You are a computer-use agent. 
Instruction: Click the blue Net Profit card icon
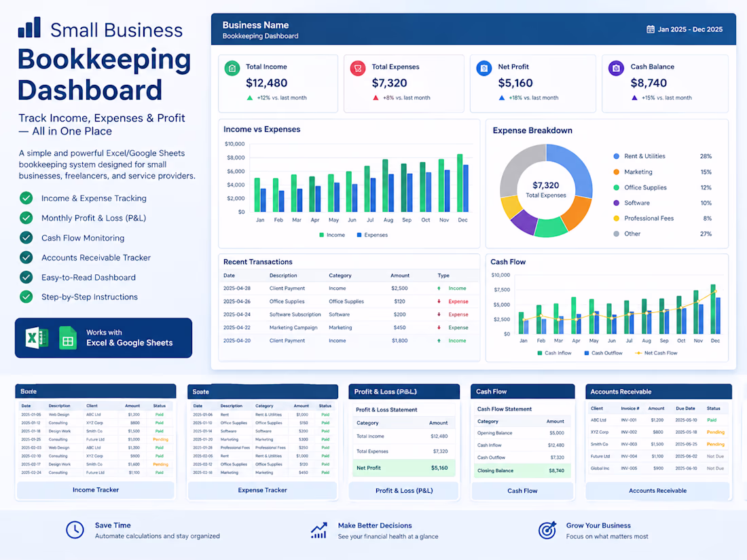click(484, 69)
